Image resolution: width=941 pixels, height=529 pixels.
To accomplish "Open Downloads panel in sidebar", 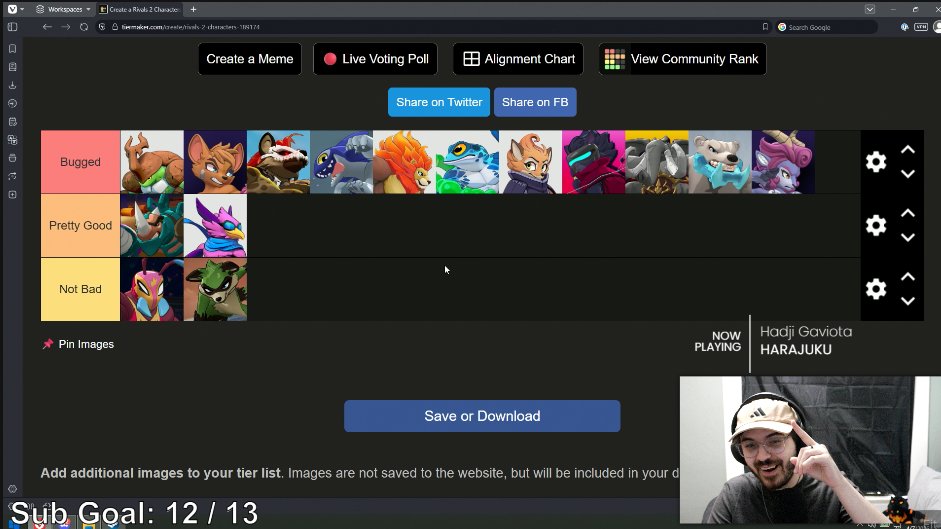I will point(13,85).
